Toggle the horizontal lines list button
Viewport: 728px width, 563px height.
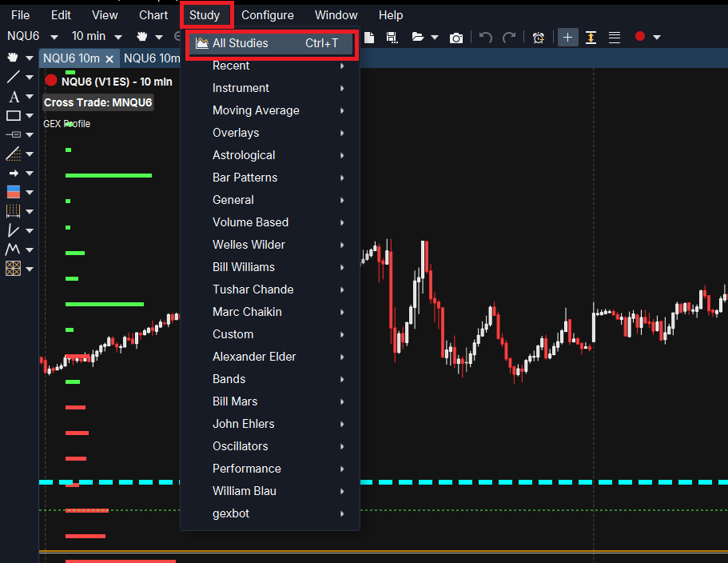coord(615,37)
